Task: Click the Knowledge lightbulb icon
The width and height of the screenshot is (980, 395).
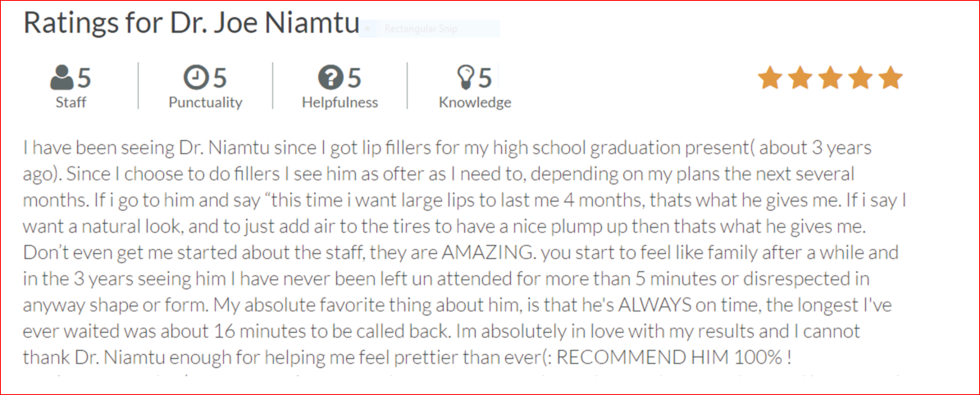Action: [466, 78]
